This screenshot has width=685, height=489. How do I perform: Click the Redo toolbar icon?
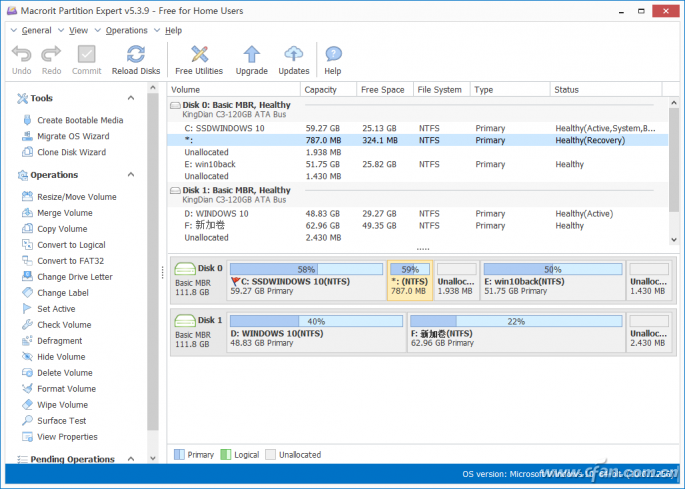(51, 55)
